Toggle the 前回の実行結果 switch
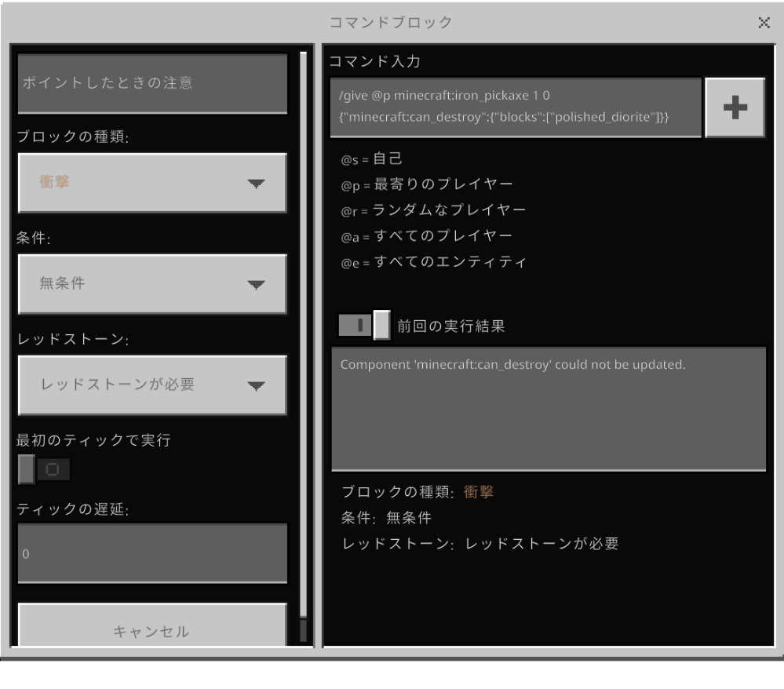The image size is (784, 689). tap(364, 326)
